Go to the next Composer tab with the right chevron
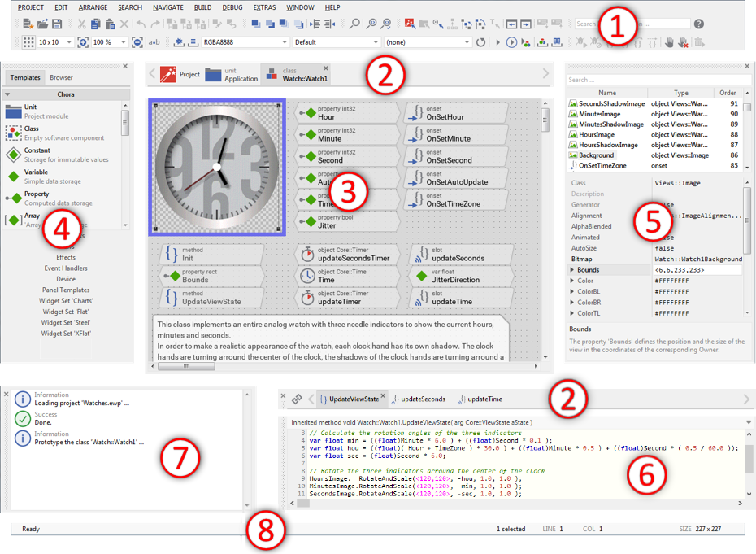756x554 pixels. [545, 73]
